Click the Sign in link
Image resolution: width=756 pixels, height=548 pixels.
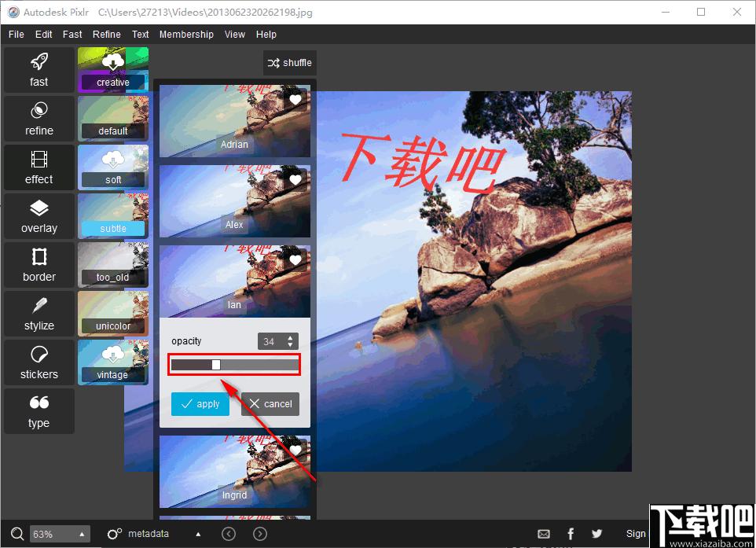point(636,534)
